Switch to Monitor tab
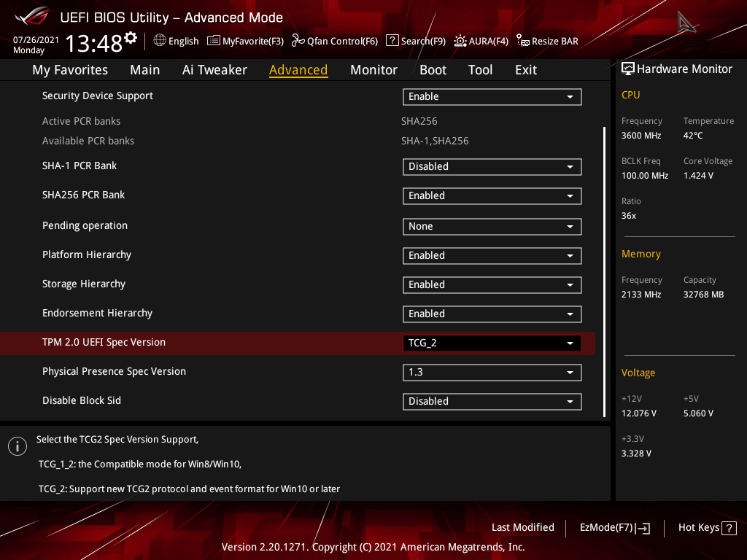This screenshot has width=747, height=560. click(x=373, y=70)
